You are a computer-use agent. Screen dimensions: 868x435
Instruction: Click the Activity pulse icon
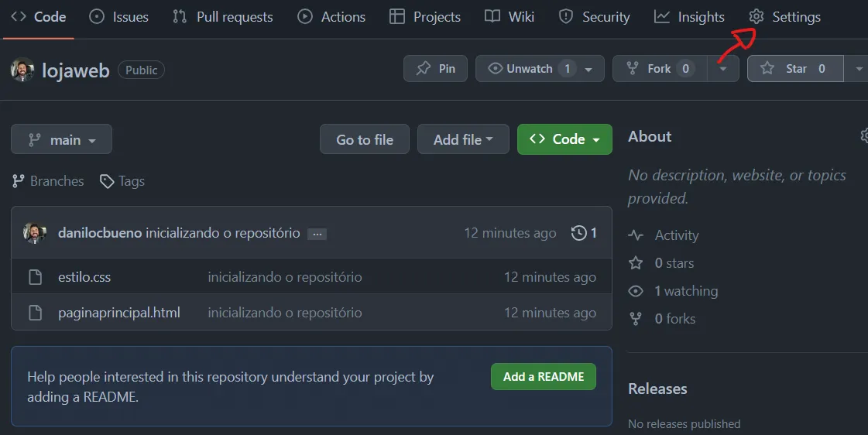[636, 235]
